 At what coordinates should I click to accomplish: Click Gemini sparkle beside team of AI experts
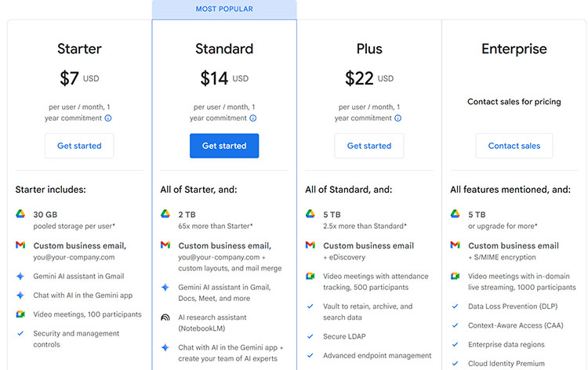165,347
